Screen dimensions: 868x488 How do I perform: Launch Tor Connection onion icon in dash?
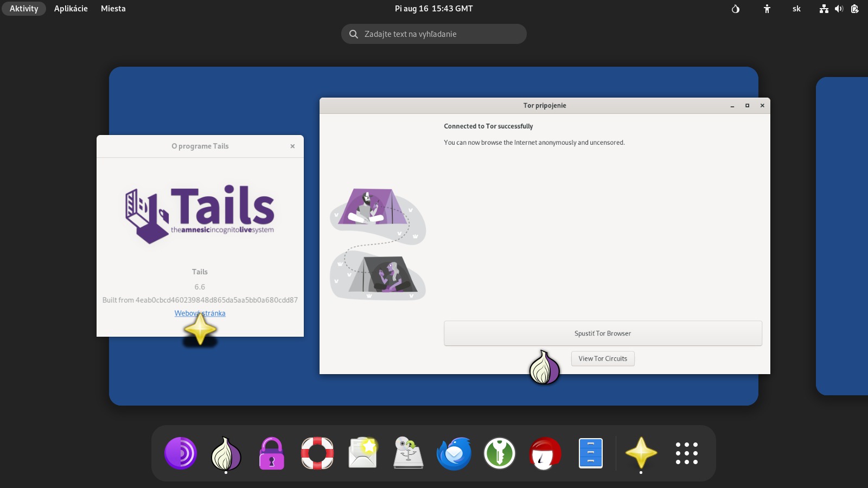click(x=226, y=453)
